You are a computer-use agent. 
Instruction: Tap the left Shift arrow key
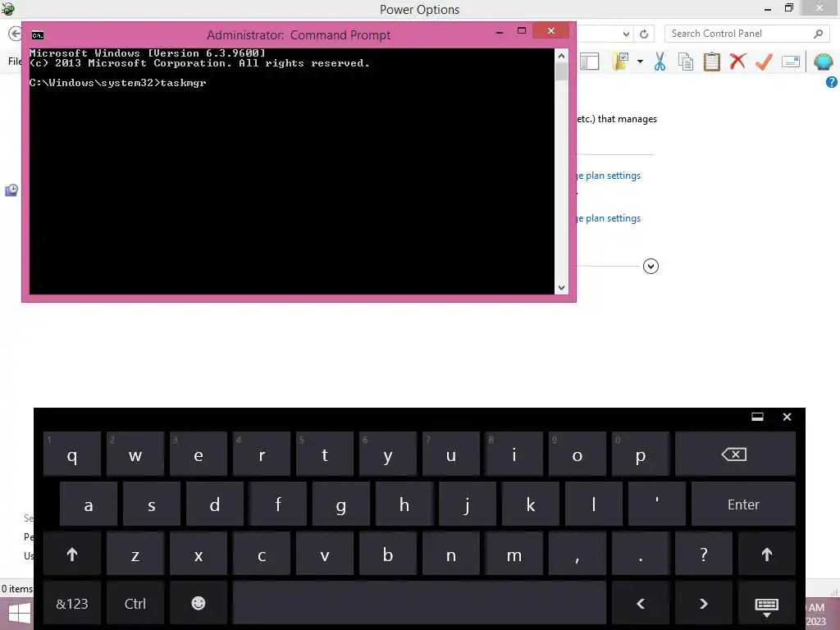[x=72, y=554]
